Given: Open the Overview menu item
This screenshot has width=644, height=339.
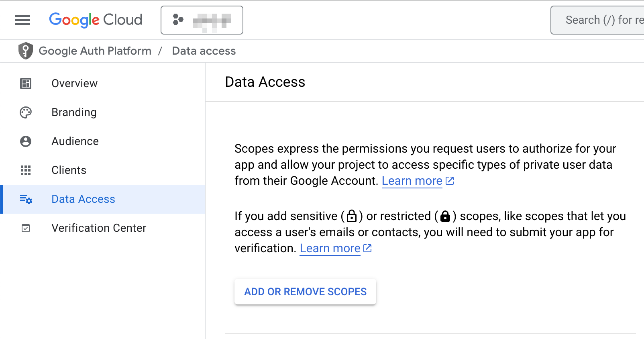Looking at the screenshot, I should point(75,84).
